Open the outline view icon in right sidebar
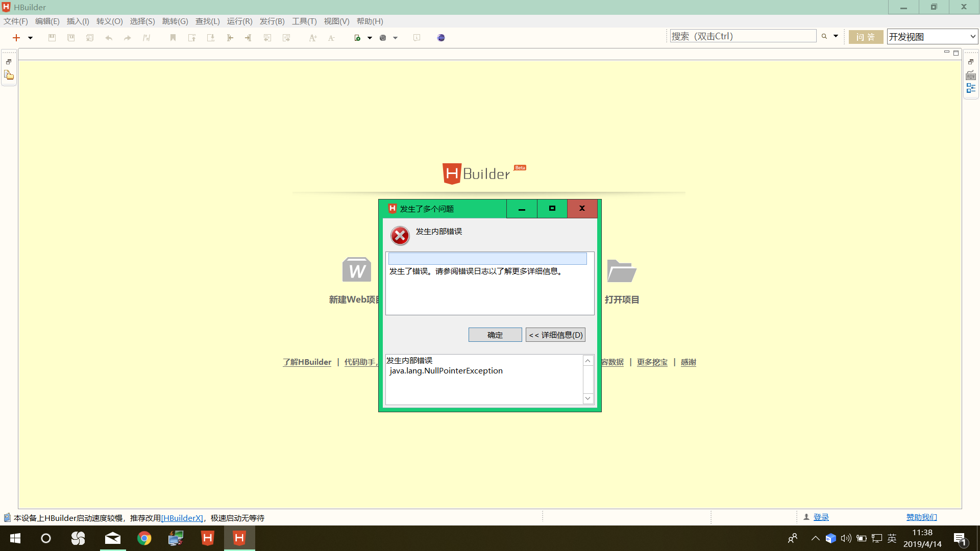 971,88
